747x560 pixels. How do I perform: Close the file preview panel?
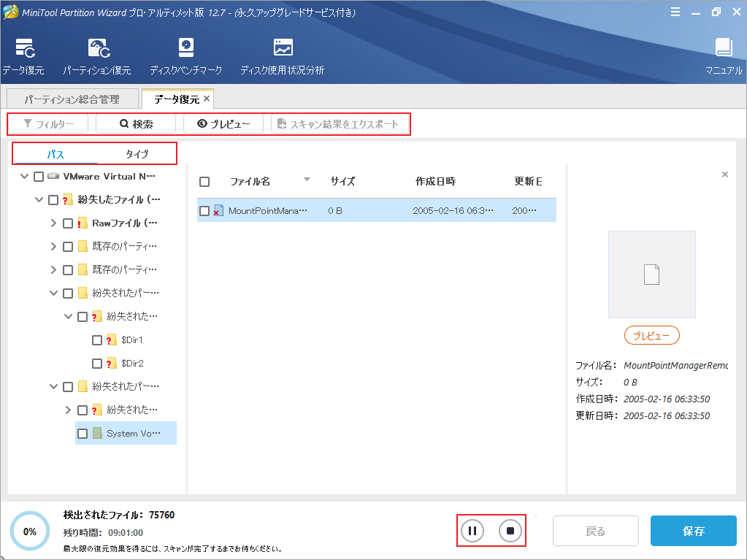click(724, 174)
